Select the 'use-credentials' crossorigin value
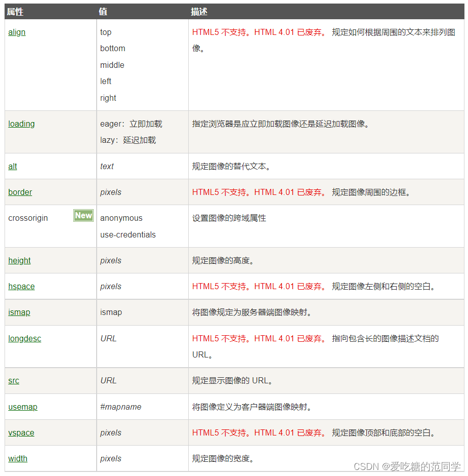This screenshot has width=468, height=476. point(127,234)
